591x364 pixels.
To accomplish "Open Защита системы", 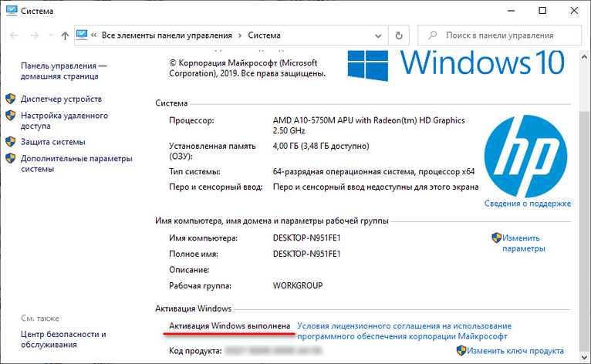I will [x=52, y=142].
